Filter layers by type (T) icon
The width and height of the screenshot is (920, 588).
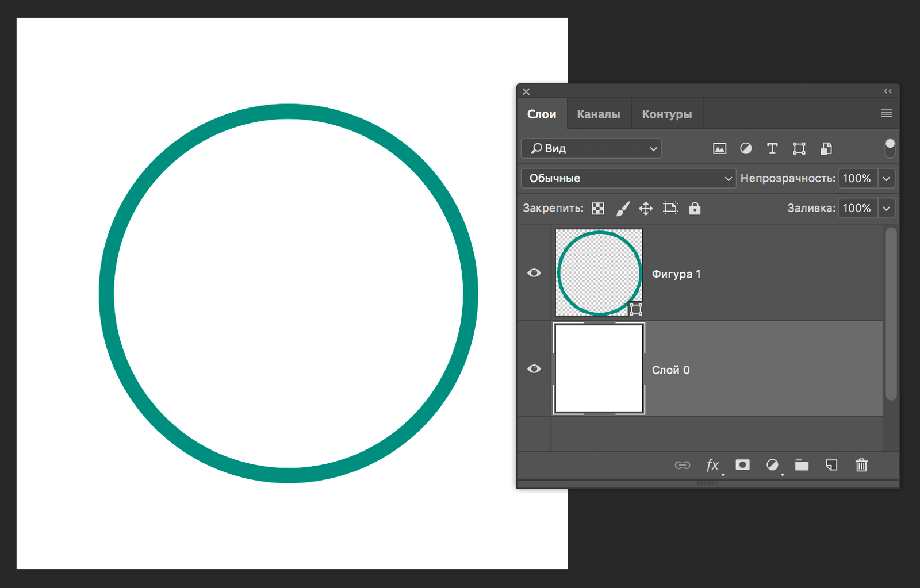(x=772, y=149)
